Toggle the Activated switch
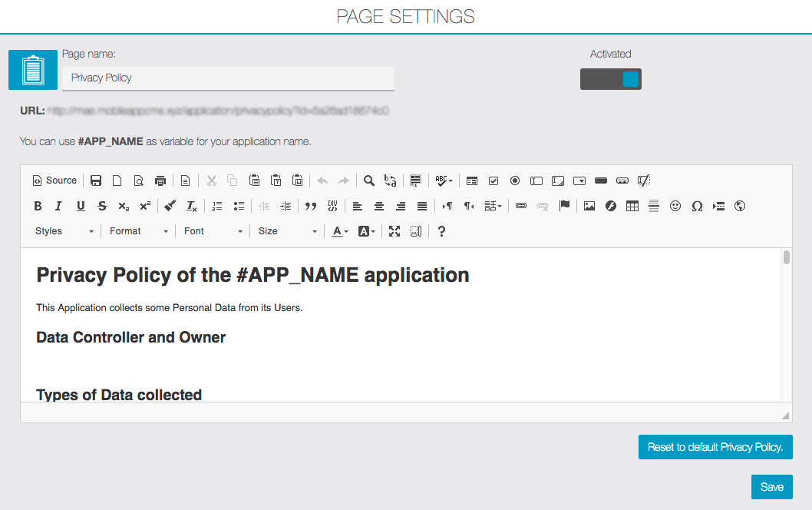This screenshot has width=812, height=510. click(x=611, y=79)
